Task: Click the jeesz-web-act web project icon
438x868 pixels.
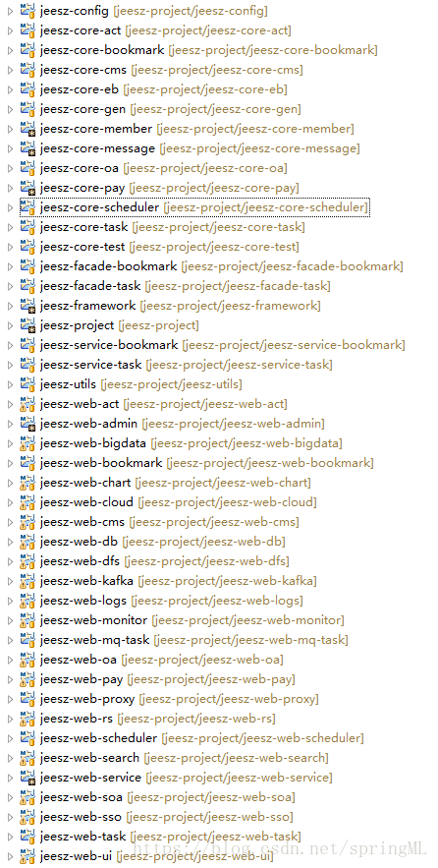Action: [27, 404]
